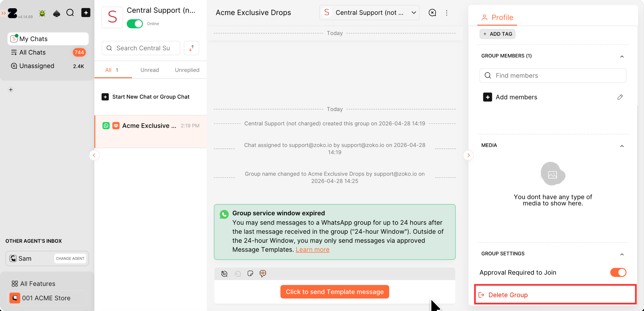
Task: Open Central Support channel dropdown
Action: 369,13
